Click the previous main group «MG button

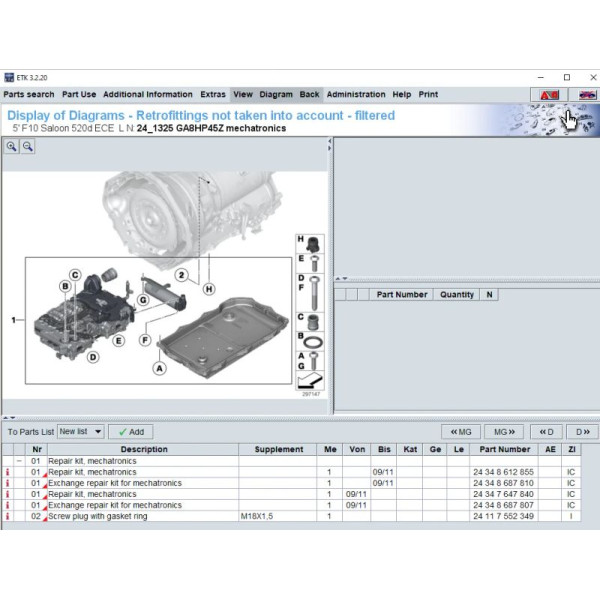(x=461, y=432)
